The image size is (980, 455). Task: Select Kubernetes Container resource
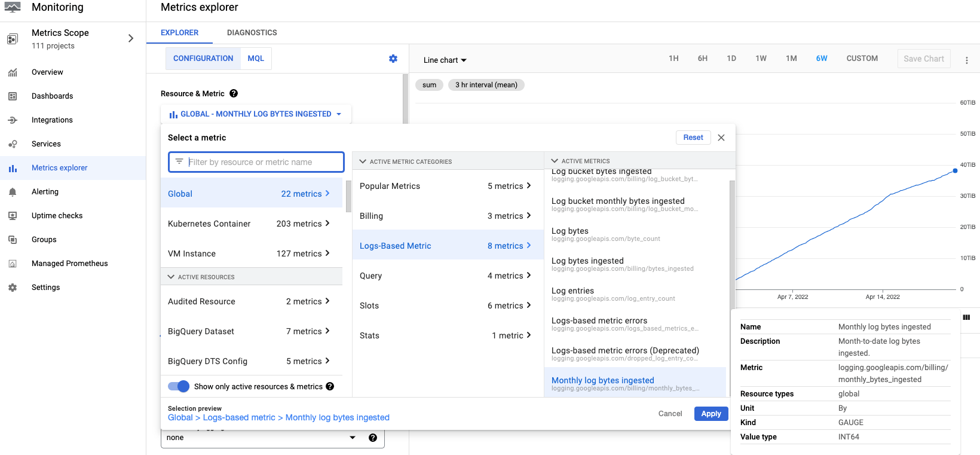coord(252,224)
